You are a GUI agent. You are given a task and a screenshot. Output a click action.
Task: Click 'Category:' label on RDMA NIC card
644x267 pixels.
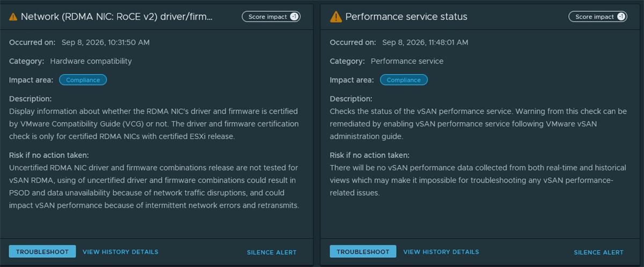pos(26,61)
